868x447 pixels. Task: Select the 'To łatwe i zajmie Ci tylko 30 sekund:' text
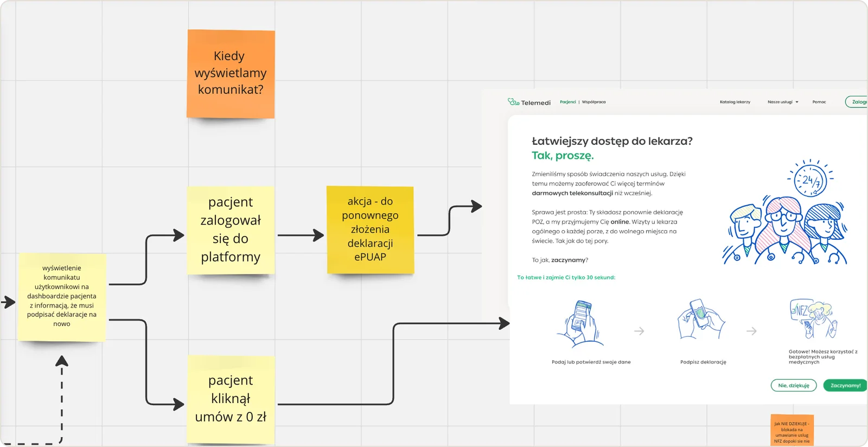click(566, 277)
